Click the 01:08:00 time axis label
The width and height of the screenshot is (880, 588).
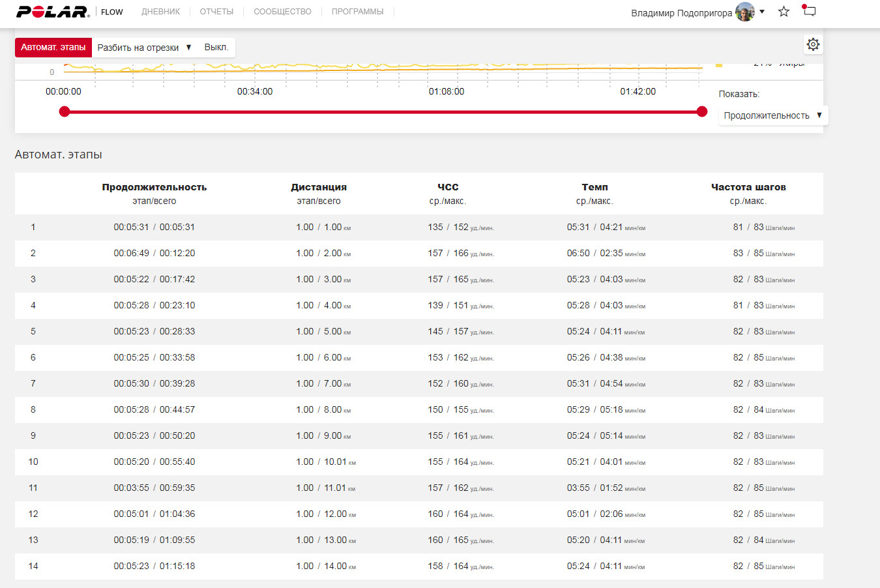(x=447, y=91)
